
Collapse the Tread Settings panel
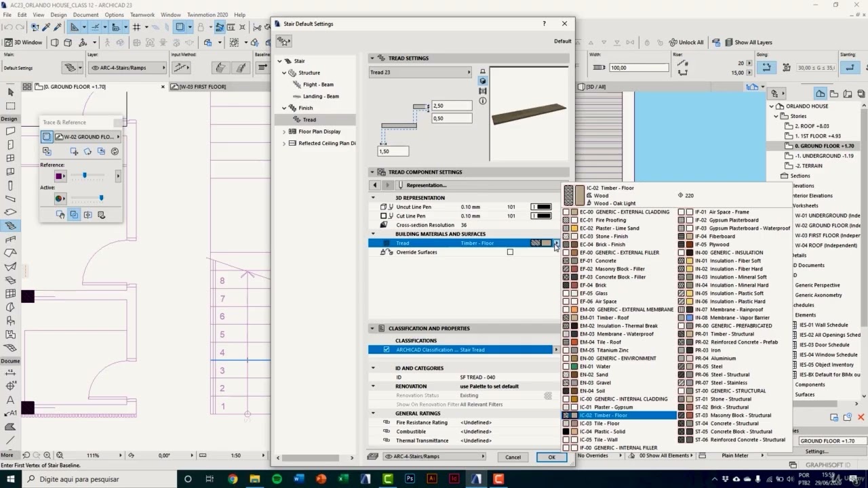point(372,58)
